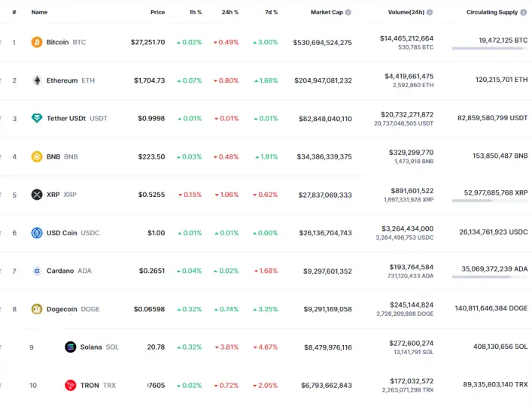Sort by the Market Cap column header

point(327,12)
